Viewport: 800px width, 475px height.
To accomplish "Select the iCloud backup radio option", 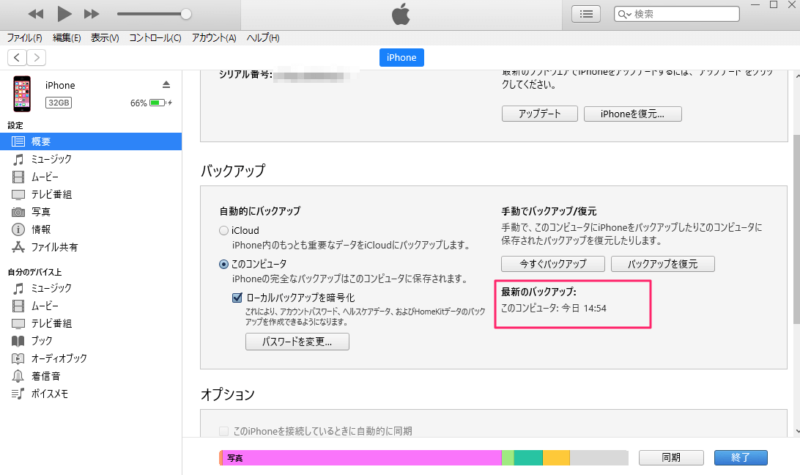I will coord(223,231).
